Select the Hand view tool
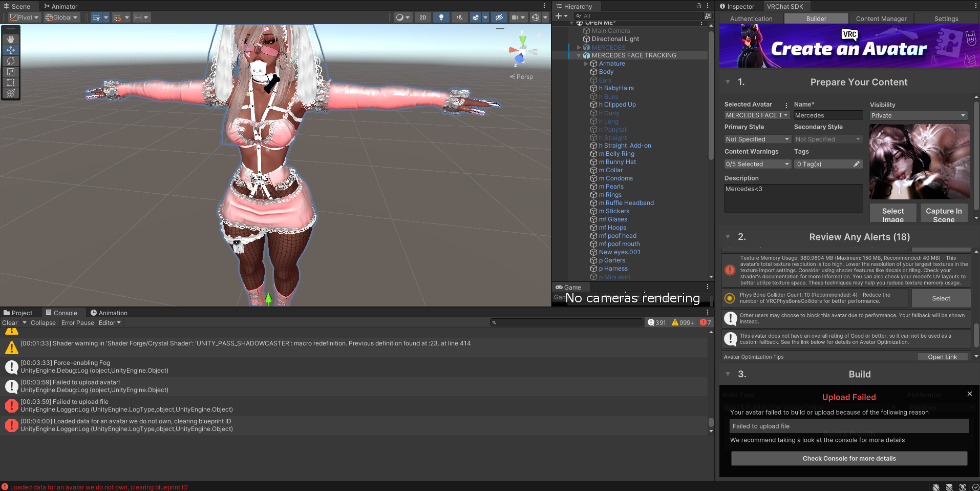 point(11,39)
